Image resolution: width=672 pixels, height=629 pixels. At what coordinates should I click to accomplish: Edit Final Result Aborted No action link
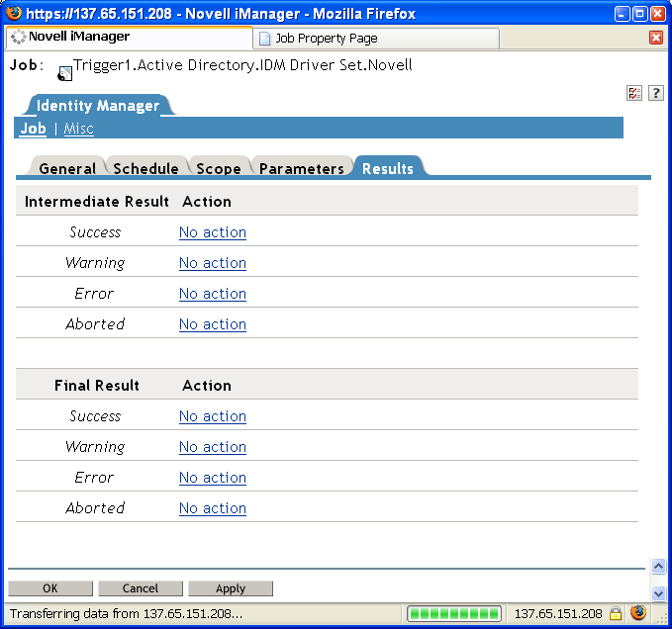(x=213, y=508)
